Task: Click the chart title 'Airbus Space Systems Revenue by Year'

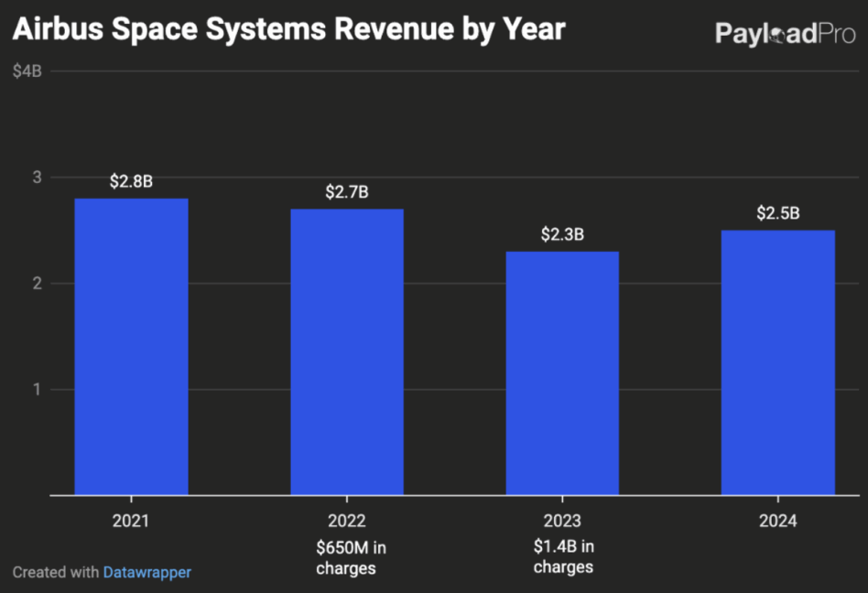Action: (288, 28)
